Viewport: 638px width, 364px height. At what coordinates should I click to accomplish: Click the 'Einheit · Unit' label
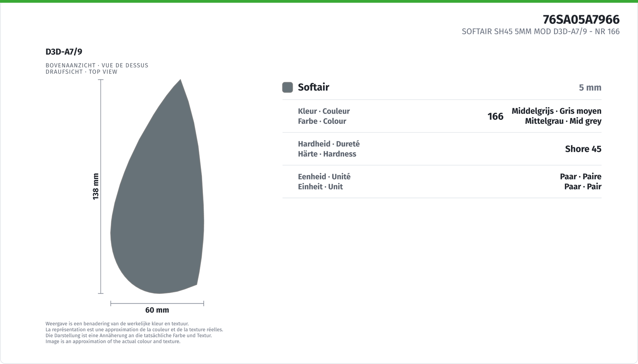[x=320, y=186]
